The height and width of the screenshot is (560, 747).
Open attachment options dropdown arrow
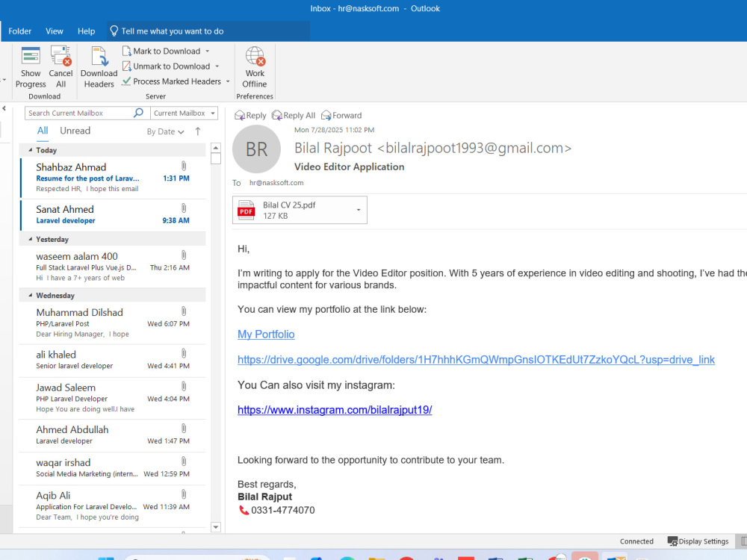coord(359,210)
